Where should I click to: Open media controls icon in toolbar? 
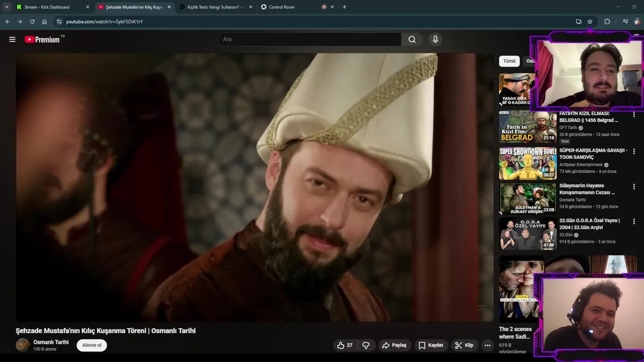pos(625,22)
